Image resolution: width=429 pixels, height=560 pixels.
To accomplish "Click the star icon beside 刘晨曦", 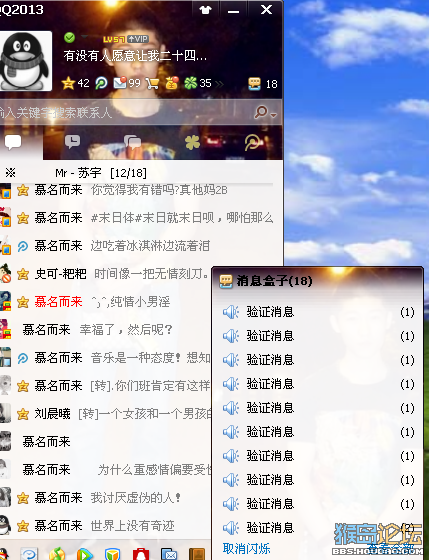I will point(23,414).
